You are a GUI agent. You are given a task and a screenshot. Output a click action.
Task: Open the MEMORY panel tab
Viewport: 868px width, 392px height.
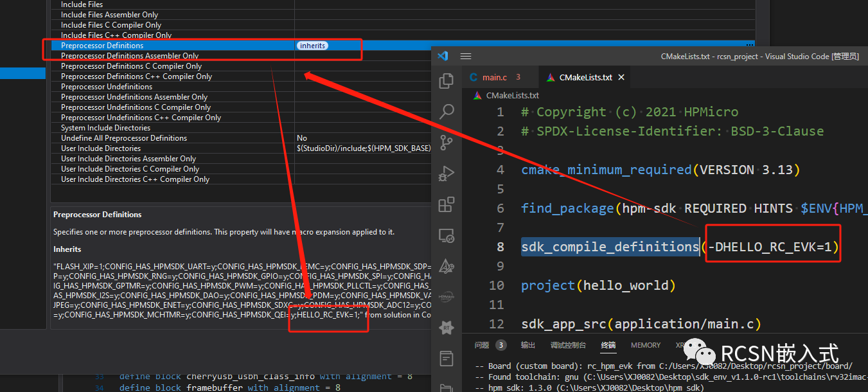click(646, 345)
